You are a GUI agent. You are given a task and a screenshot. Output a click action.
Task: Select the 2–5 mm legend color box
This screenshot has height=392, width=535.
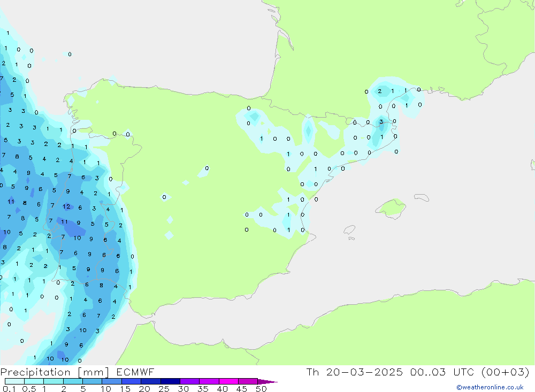(x=73, y=381)
